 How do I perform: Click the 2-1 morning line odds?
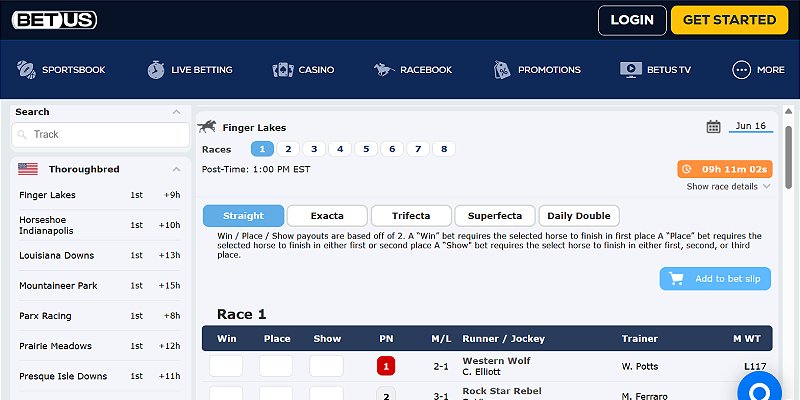[441, 366]
